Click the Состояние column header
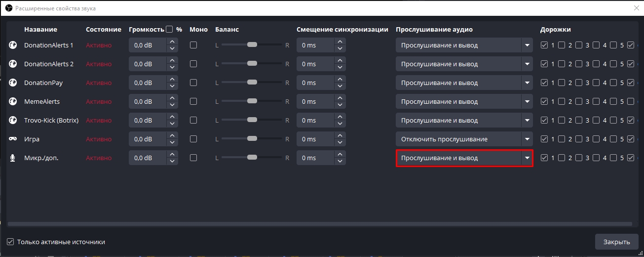The width and height of the screenshot is (644, 257). 103,29
